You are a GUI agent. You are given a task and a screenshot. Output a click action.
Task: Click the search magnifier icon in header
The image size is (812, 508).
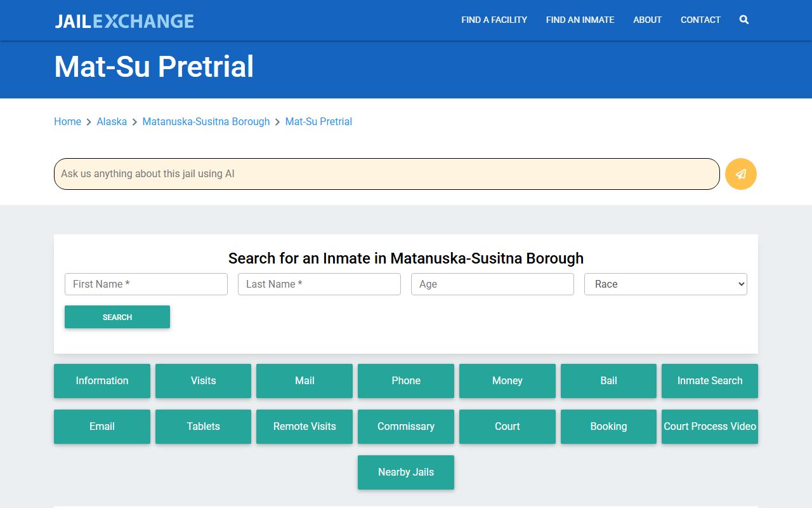click(743, 20)
